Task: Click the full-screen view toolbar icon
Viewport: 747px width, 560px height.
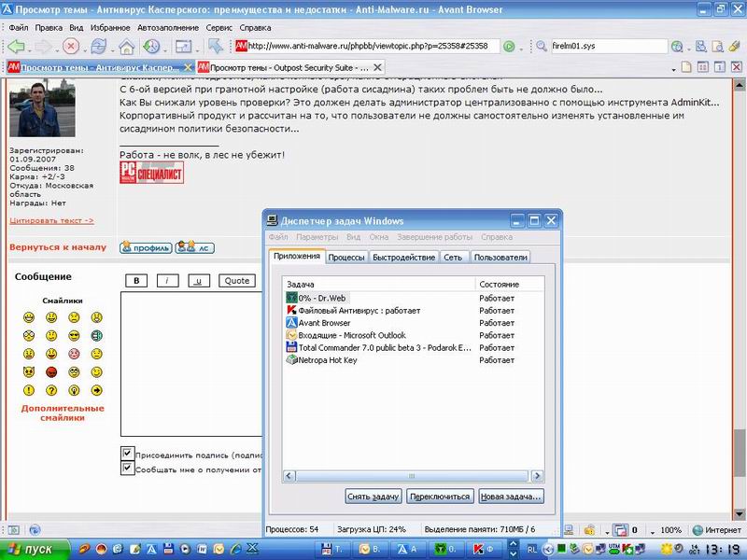Action: point(183,46)
